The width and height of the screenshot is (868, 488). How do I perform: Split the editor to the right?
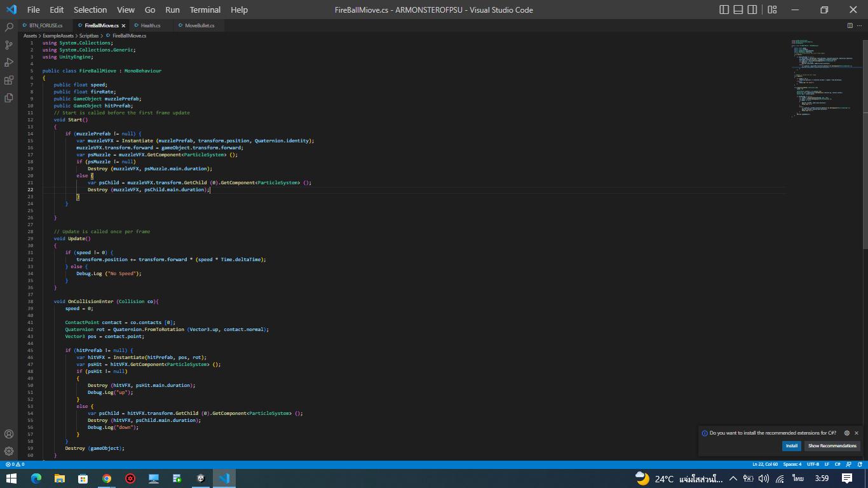pyautogui.click(x=850, y=25)
